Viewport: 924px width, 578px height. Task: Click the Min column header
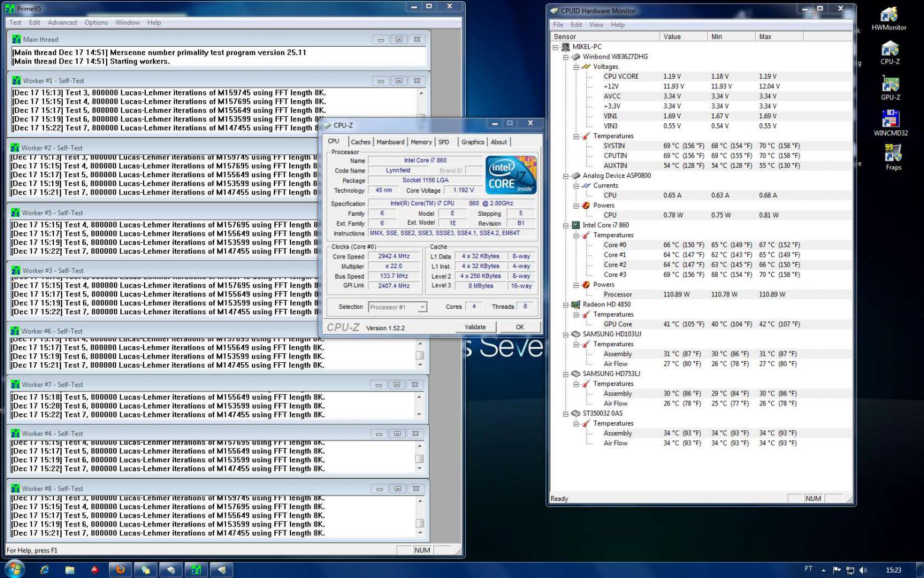coord(731,37)
